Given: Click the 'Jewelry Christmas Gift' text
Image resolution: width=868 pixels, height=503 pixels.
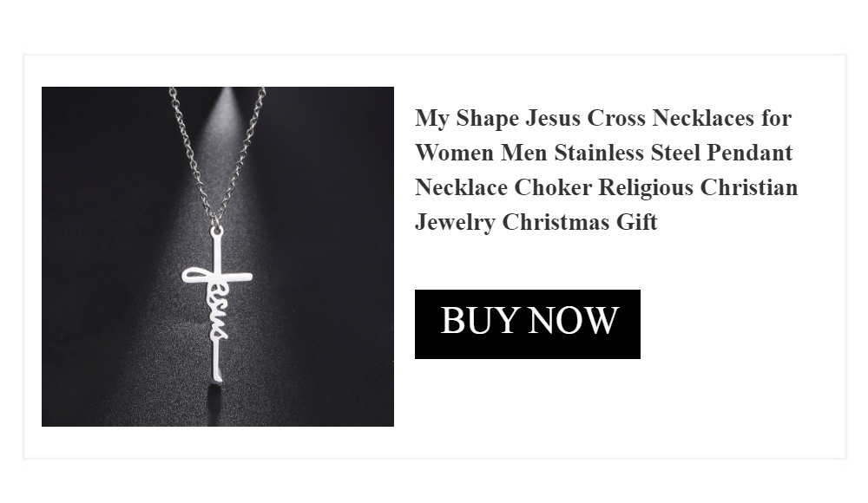Looking at the screenshot, I should pyautogui.click(x=536, y=223).
